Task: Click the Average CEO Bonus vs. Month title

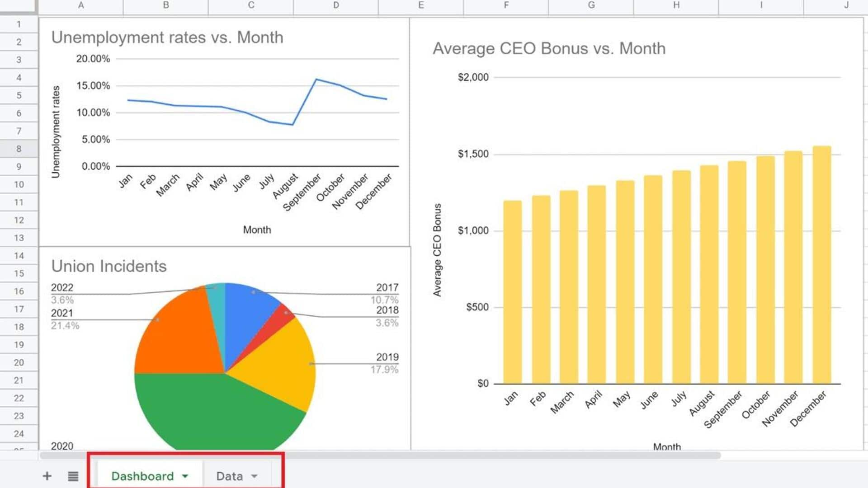Action: pyautogui.click(x=549, y=48)
